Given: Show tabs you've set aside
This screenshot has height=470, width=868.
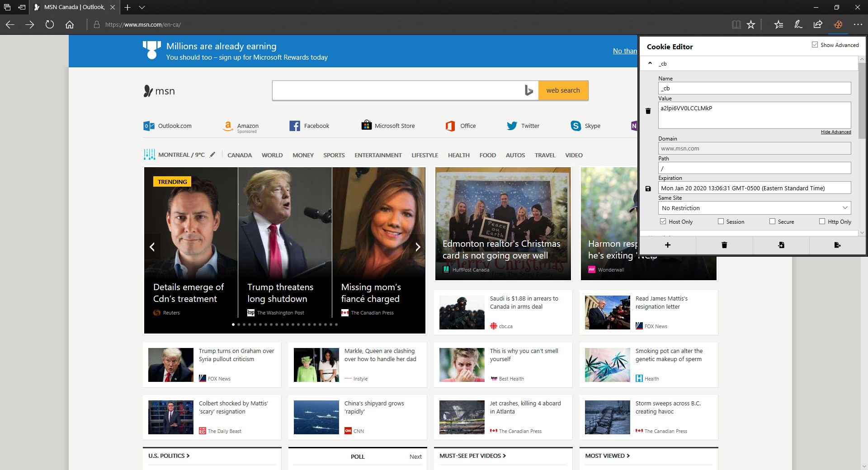Looking at the screenshot, I should click(7, 7).
